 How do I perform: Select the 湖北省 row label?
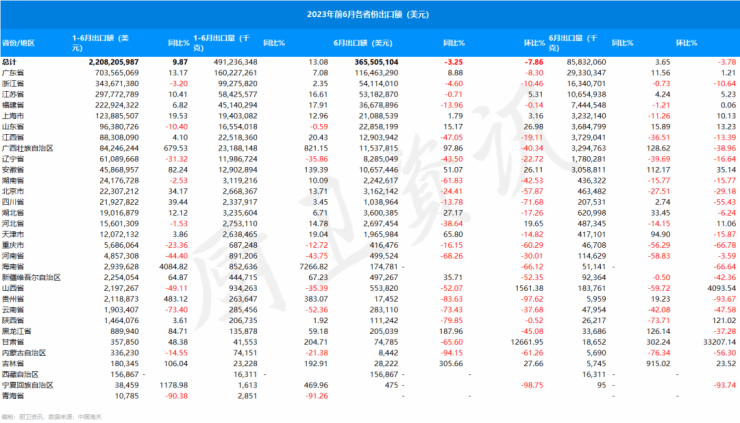[x=13, y=213]
